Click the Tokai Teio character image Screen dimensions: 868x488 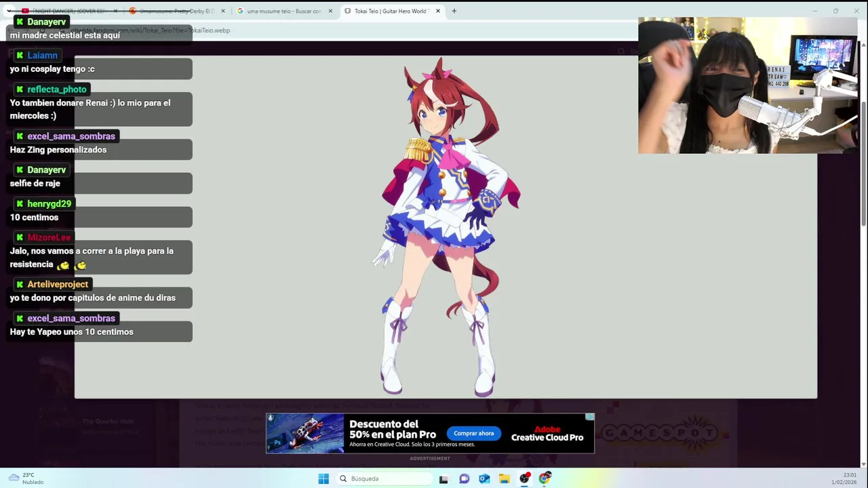click(x=446, y=227)
